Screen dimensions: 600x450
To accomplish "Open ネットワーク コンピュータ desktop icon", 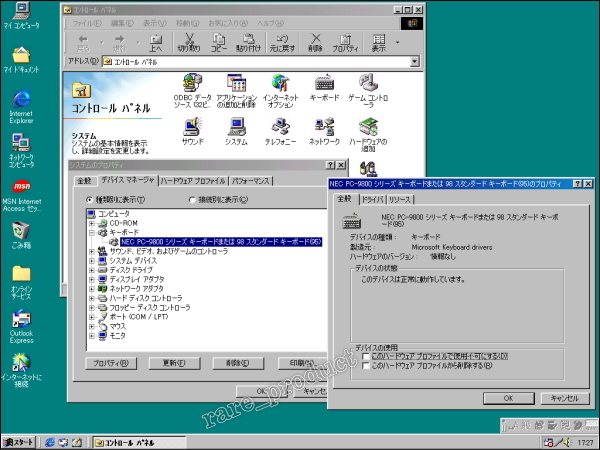I will click(21, 151).
